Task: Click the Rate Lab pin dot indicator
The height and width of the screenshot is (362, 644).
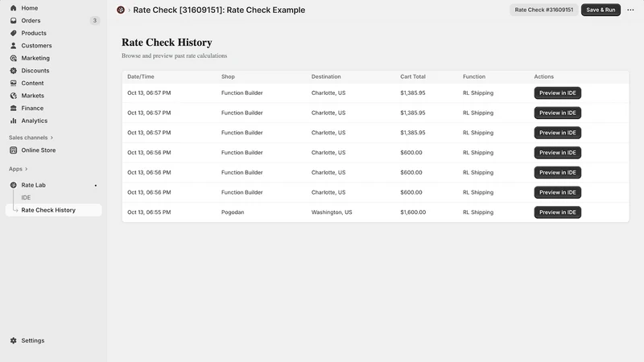Action: (x=96, y=186)
